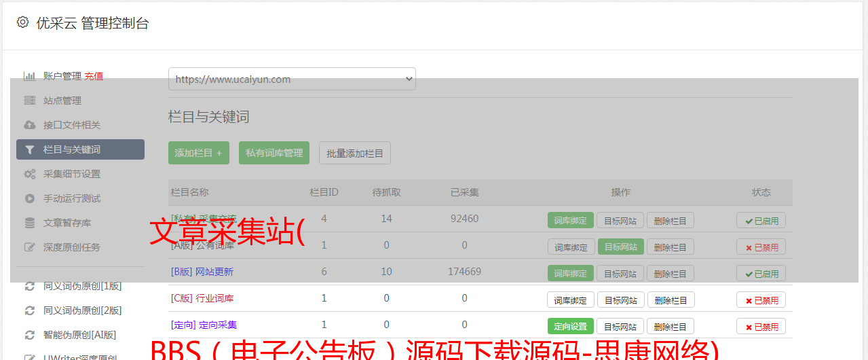Click the funnel icon for 栏目与关键词

point(29,149)
